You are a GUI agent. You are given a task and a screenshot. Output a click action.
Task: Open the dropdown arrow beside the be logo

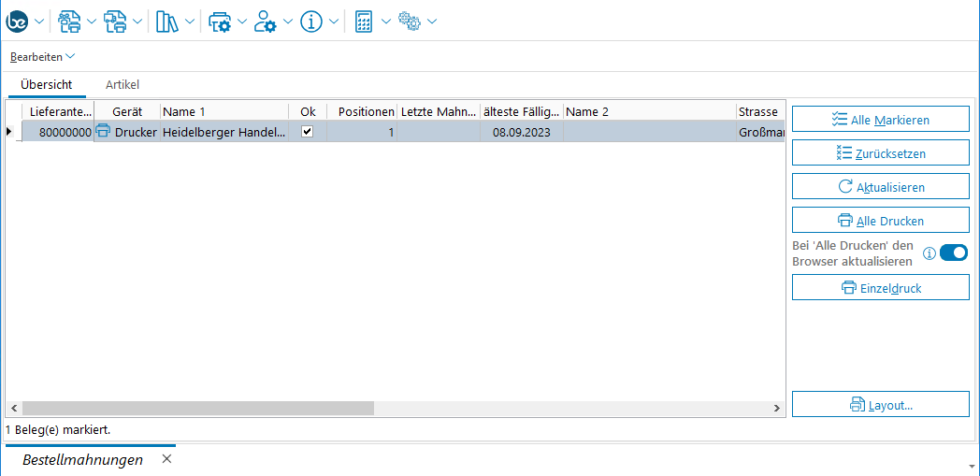tap(39, 22)
